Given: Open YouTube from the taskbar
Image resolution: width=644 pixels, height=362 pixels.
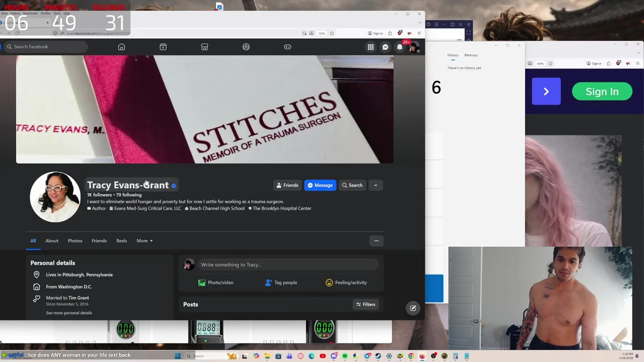Looking at the screenshot, I should pos(323,356).
